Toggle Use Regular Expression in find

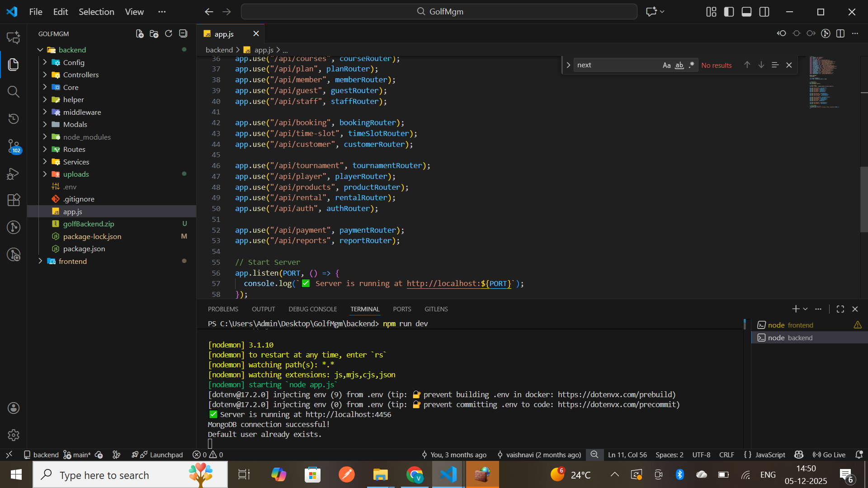click(691, 65)
